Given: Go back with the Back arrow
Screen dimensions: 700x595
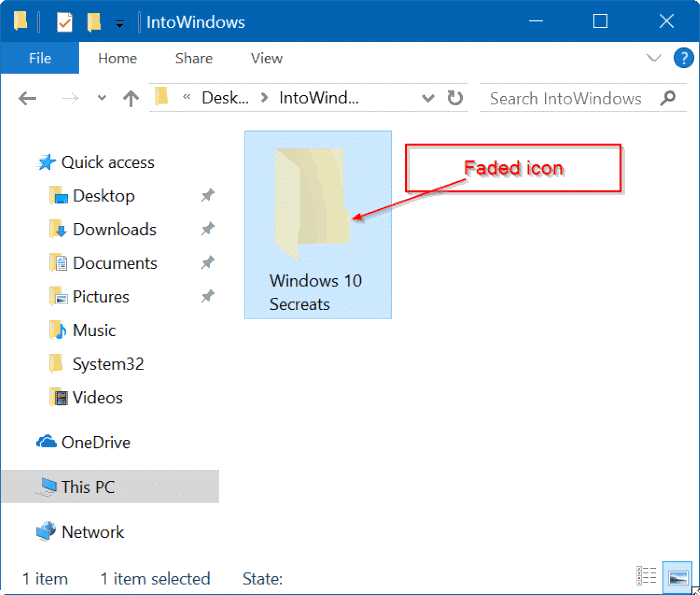Looking at the screenshot, I should (x=27, y=98).
